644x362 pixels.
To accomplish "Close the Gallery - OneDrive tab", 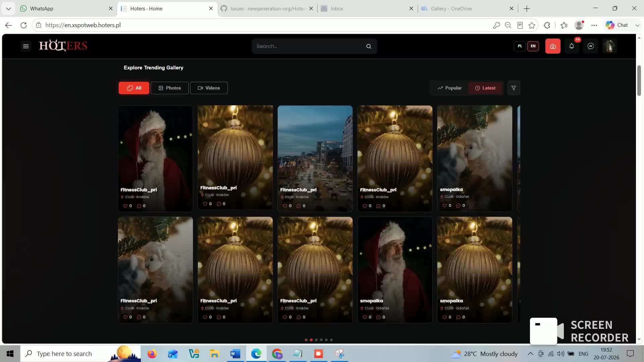I will (512, 9).
